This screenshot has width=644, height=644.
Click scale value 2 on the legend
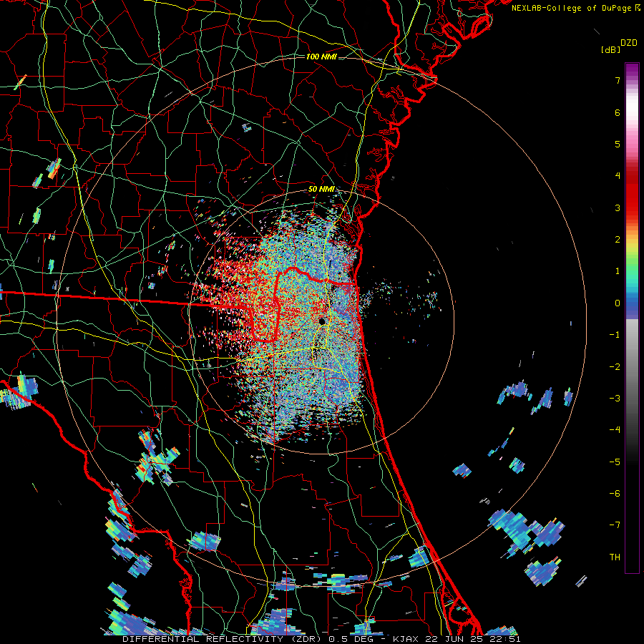pyautogui.click(x=618, y=240)
